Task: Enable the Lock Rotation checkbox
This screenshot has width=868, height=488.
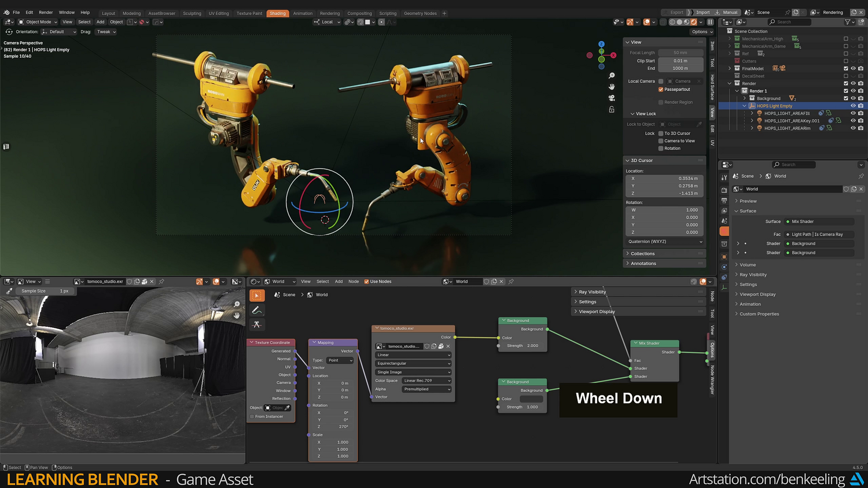Action: click(x=661, y=149)
